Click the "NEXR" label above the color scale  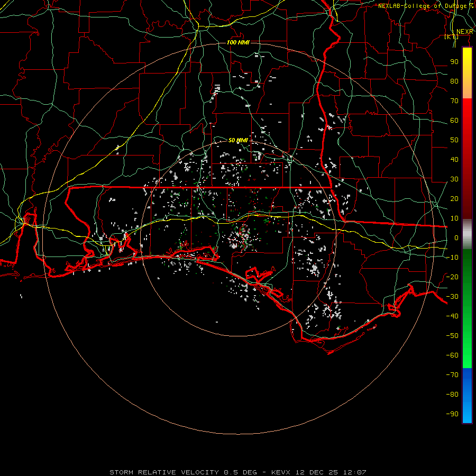(464, 32)
